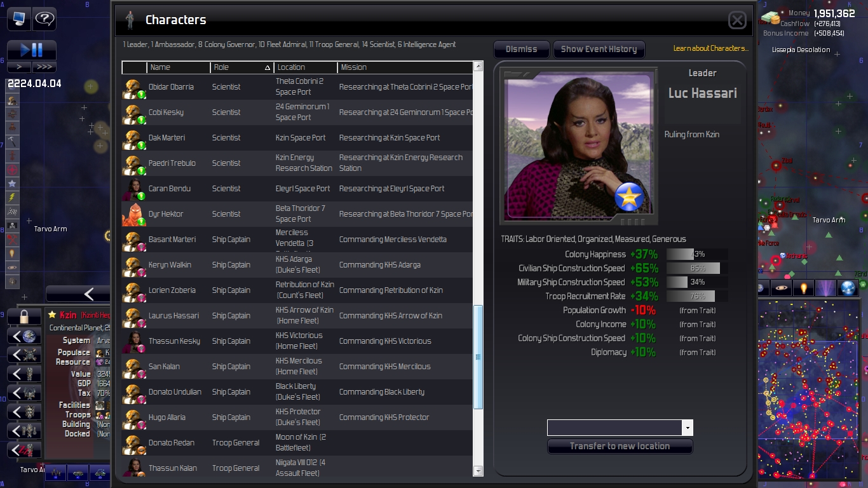Click Show Event History button
This screenshot has height=488, width=868.
tap(599, 50)
